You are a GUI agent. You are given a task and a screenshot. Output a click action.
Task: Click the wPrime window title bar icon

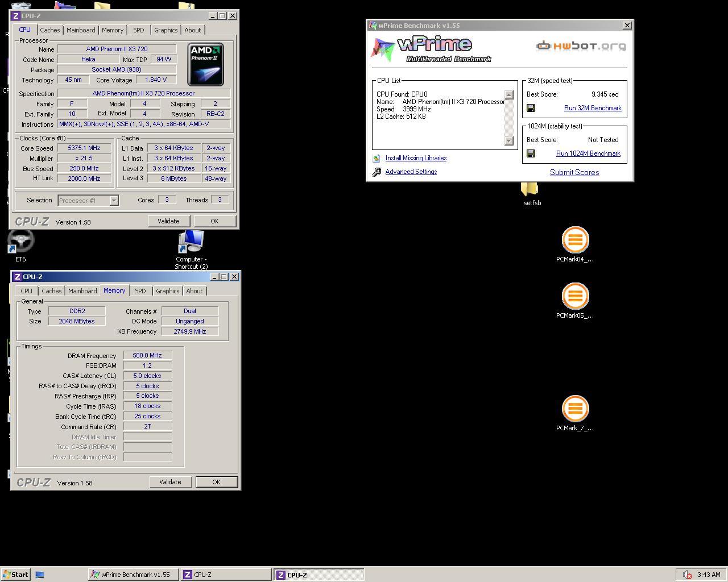pyautogui.click(x=373, y=26)
